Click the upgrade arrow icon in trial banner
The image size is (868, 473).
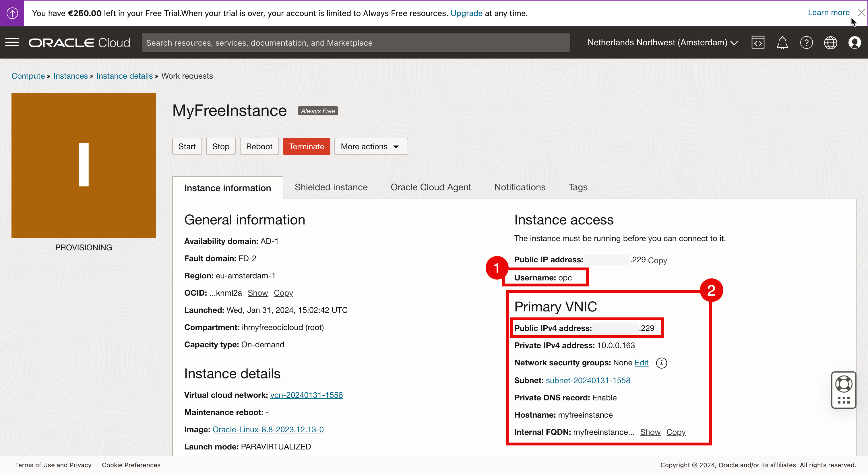tap(12, 13)
